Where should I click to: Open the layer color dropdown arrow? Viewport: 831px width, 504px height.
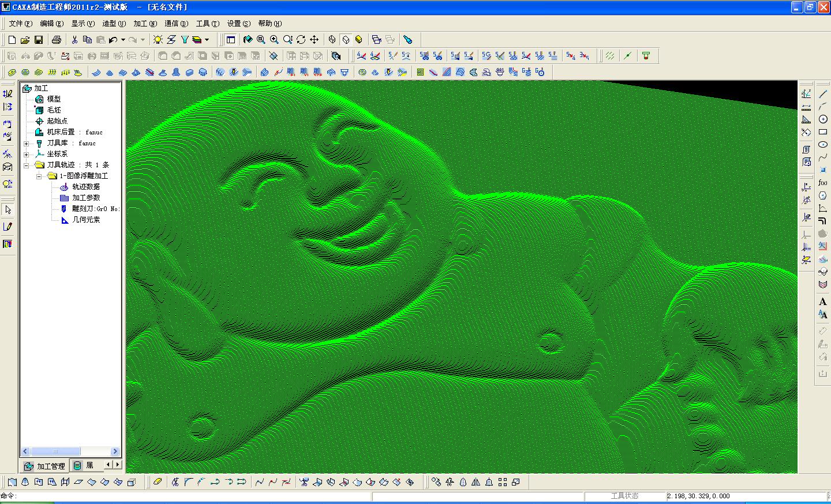[207, 40]
